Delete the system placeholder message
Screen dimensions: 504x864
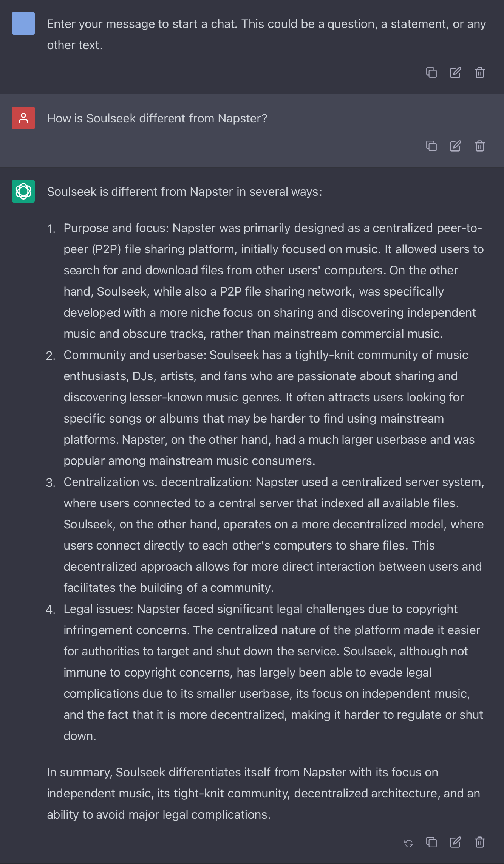(479, 73)
